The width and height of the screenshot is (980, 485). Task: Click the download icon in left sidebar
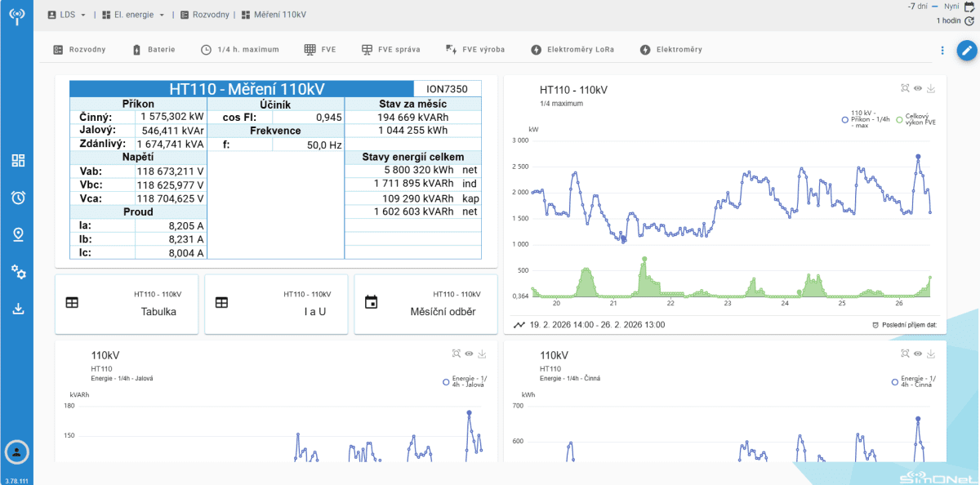coord(18,309)
